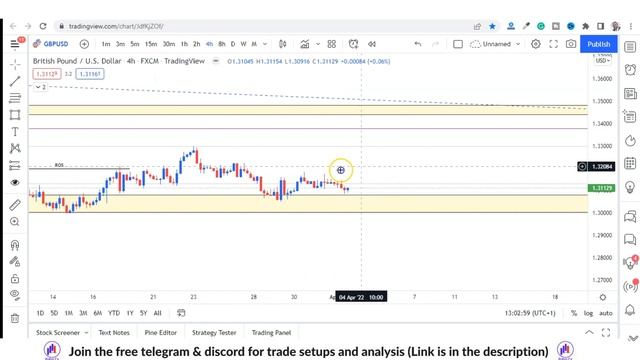Open the Stock Screener tab
Viewport: 640px width, 360px height.
(x=58, y=333)
